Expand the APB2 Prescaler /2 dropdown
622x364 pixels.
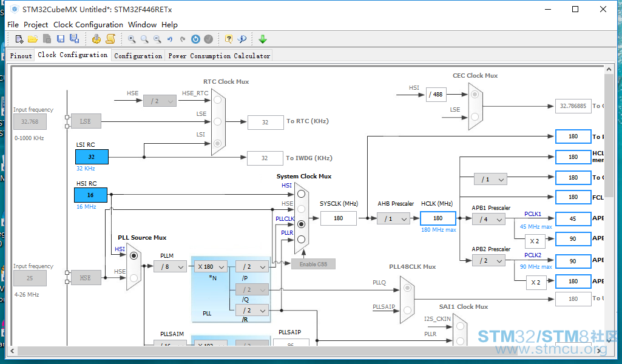click(x=489, y=260)
